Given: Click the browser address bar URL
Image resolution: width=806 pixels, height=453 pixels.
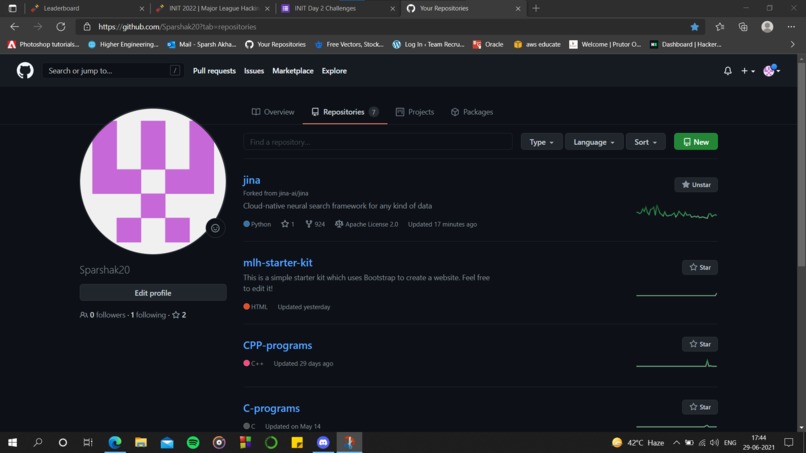Looking at the screenshot, I should coord(177,27).
